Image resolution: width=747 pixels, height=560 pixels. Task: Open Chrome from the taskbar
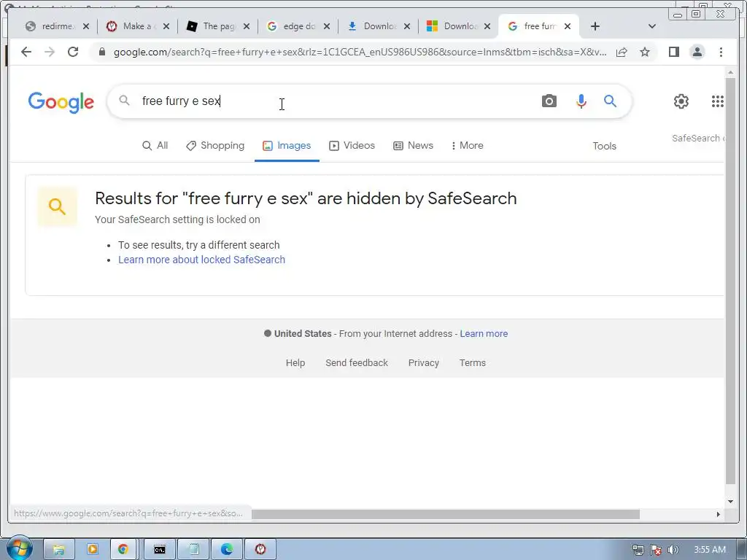pyautogui.click(x=123, y=550)
